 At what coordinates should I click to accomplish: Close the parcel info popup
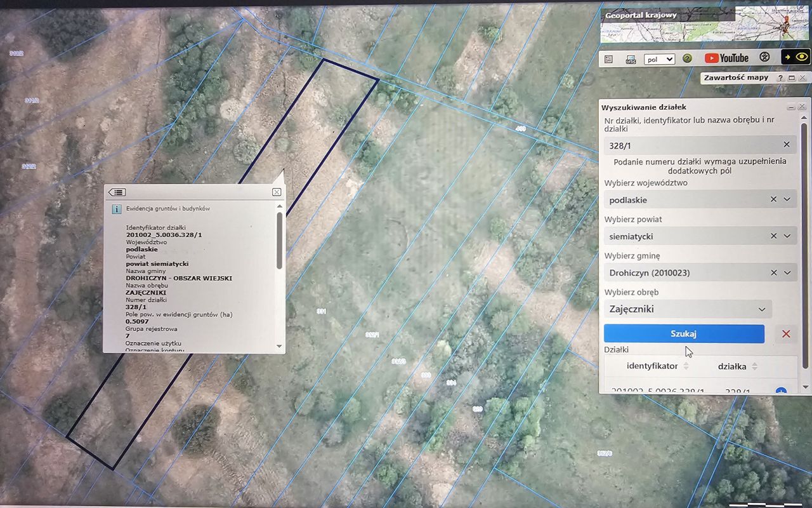pos(277,192)
